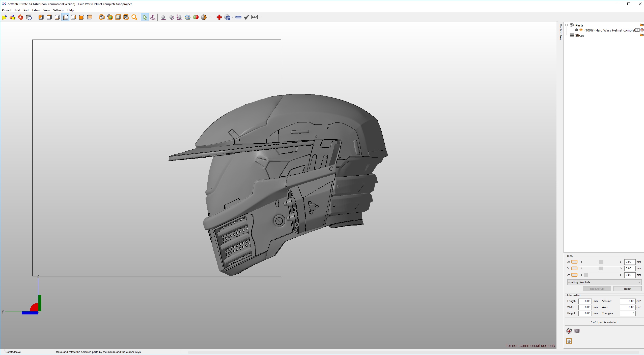Open the Help menu

click(x=70, y=10)
